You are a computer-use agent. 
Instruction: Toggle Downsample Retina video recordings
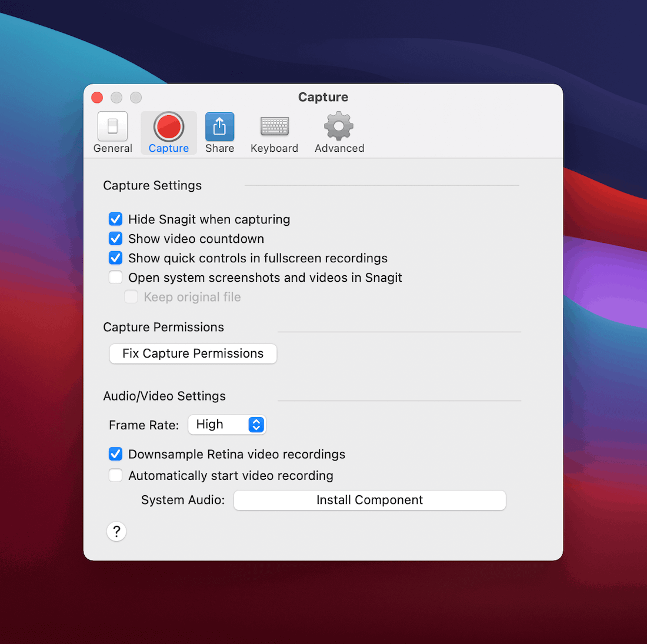click(x=115, y=453)
